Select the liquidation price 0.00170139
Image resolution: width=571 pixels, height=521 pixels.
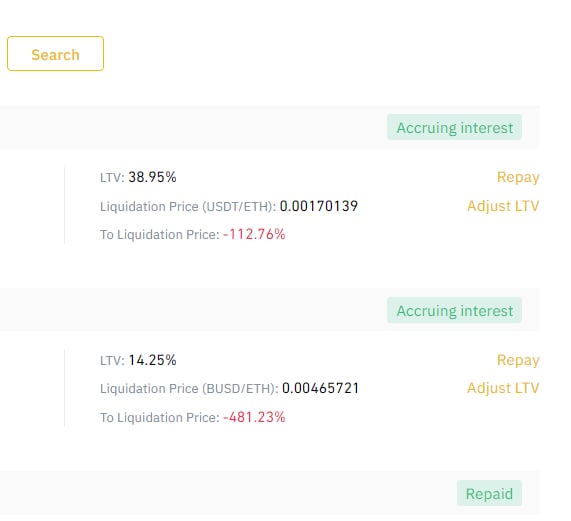[x=319, y=206]
